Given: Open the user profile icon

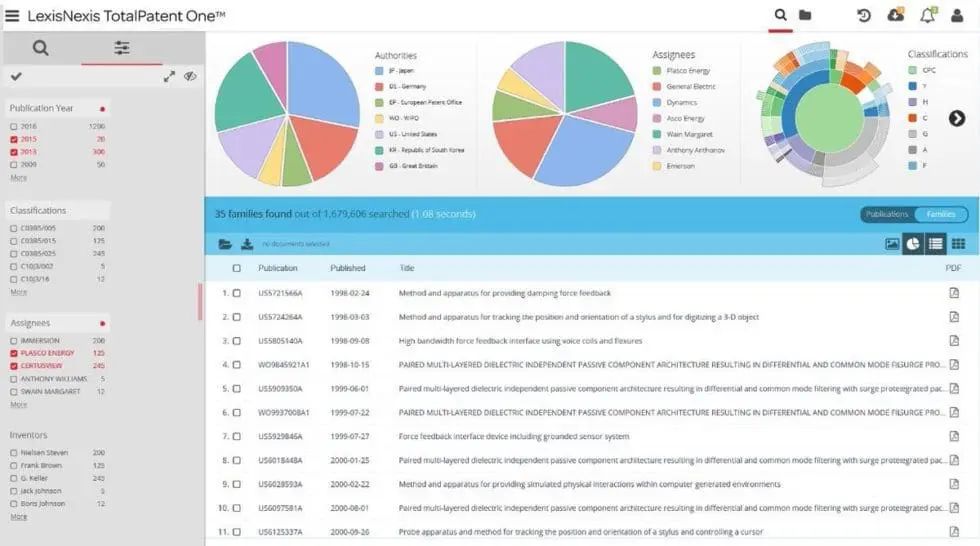Looking at the screenshot, I should coord(957,16).
